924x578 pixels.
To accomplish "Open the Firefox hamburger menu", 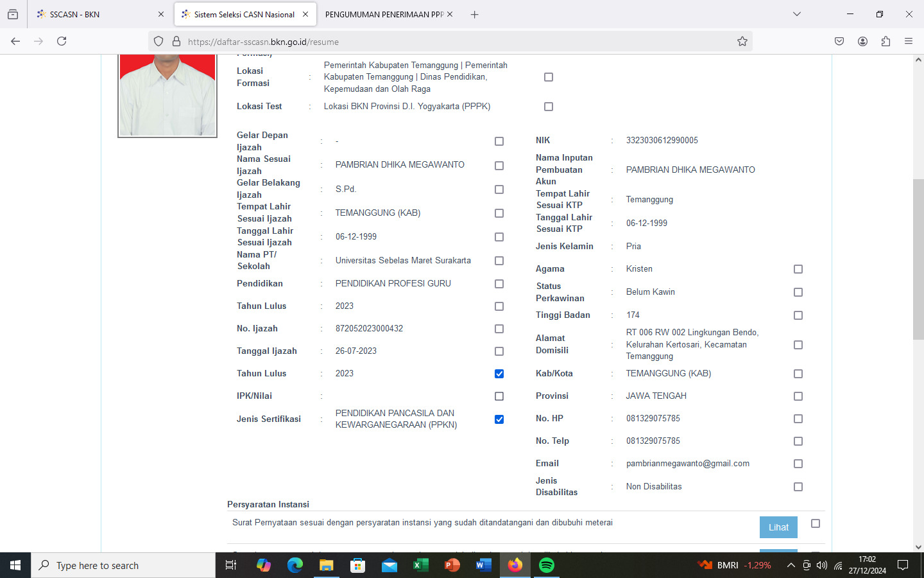I will 909,41.
